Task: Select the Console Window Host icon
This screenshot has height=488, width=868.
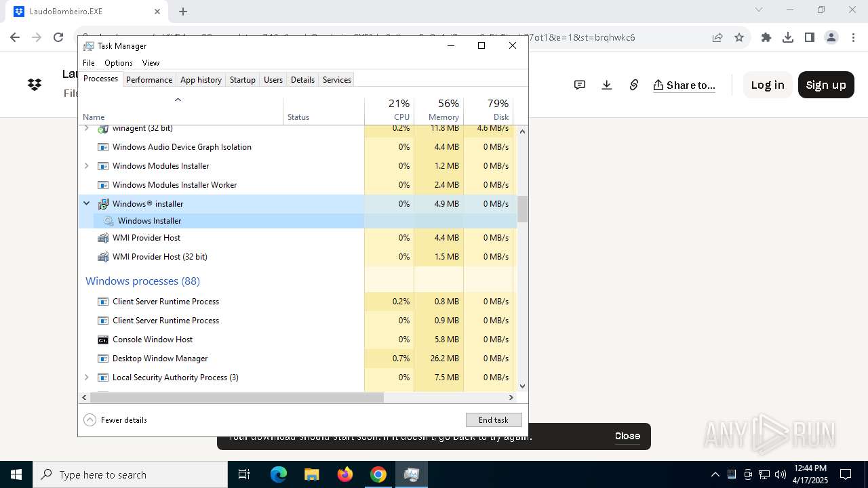Action: [x=103, y=340]
